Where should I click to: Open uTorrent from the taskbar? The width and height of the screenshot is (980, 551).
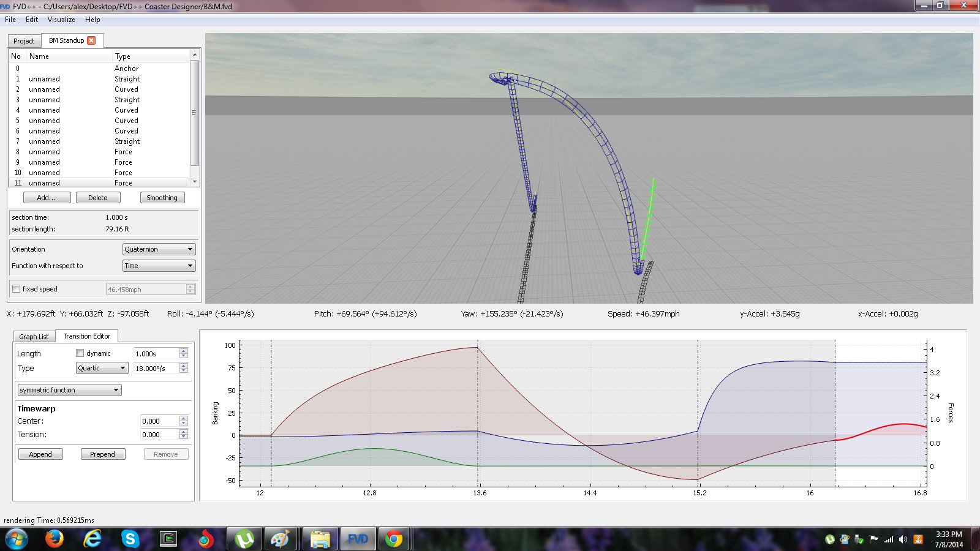244,539
